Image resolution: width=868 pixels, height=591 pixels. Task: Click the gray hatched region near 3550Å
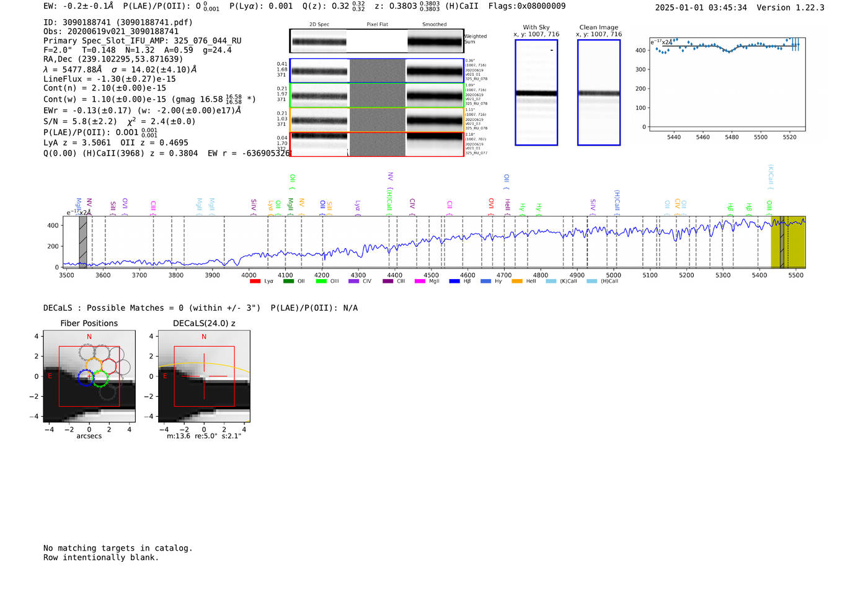click(x=83, y=242)
